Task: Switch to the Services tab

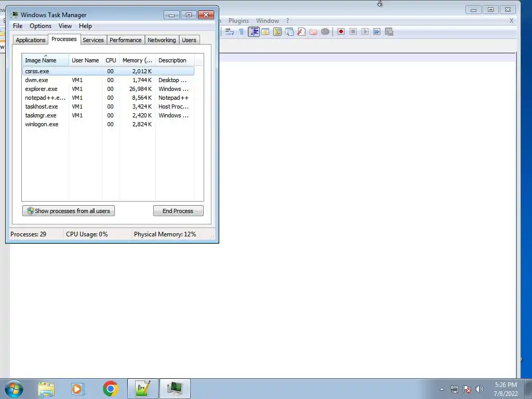Action: point(94,40)
